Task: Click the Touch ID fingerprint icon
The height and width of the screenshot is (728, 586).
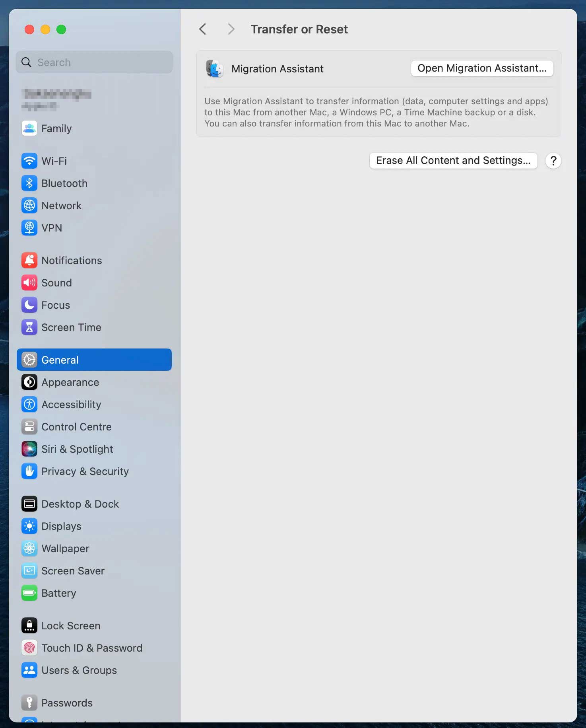Action: pyautogui.click(x=29, y=648)
